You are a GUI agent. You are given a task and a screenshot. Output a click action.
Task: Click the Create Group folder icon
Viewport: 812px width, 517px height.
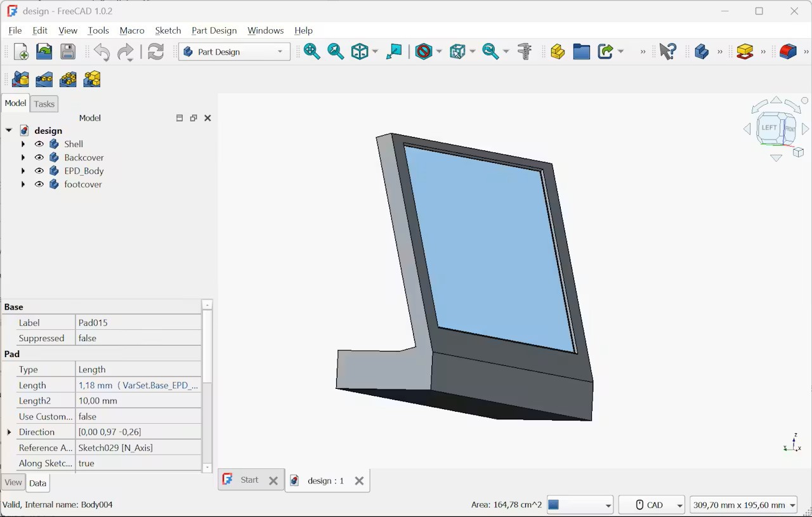581,52
